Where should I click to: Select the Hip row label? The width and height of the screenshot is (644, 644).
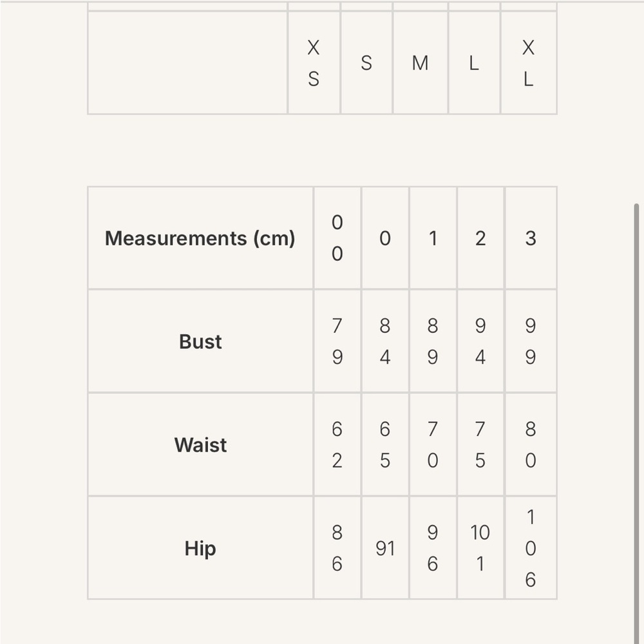[200, 548]
